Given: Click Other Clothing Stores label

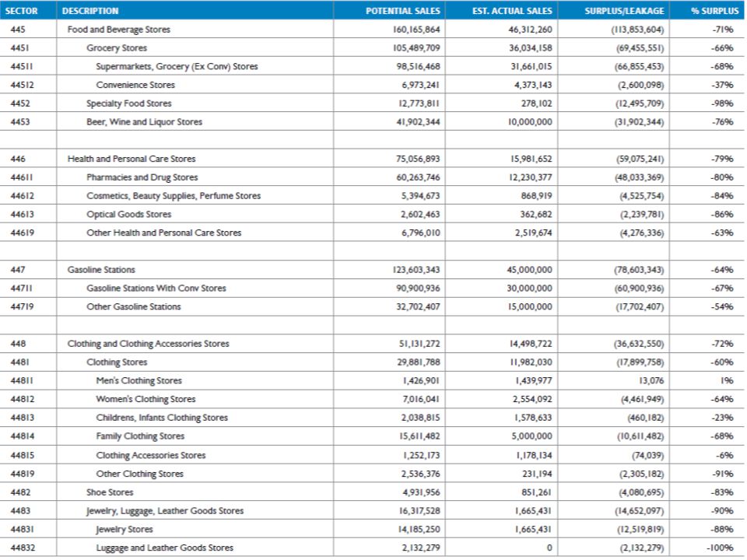Looking at the screenshot, I should (139, 474).
